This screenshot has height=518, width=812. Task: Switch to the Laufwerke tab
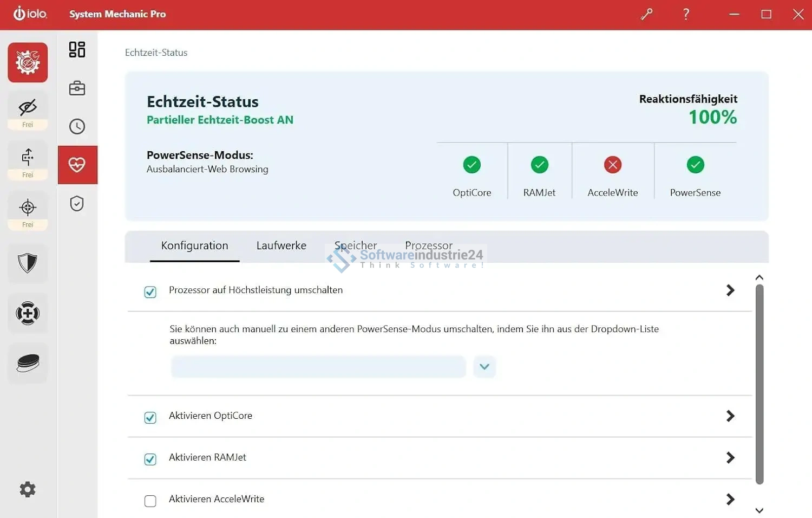pos(281,245)
